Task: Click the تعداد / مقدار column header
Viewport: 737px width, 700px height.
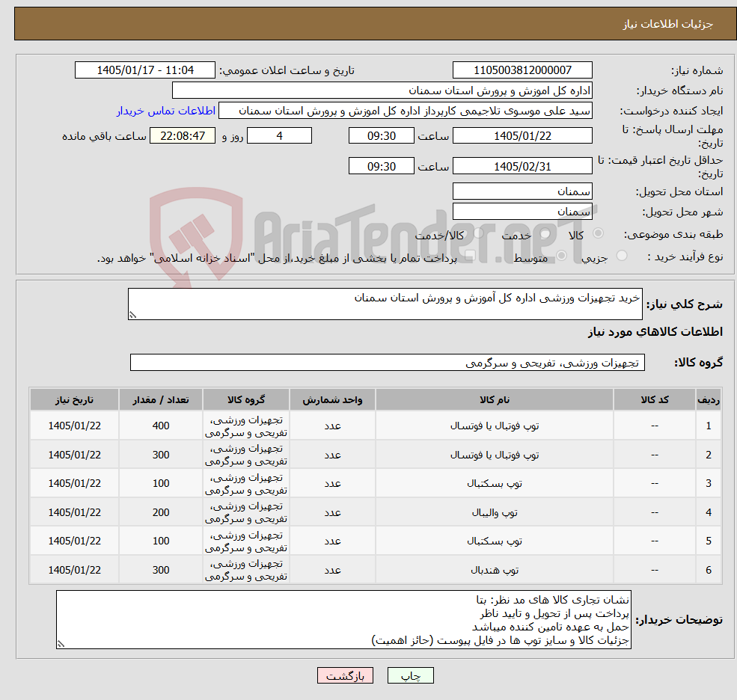Action: 161,400
